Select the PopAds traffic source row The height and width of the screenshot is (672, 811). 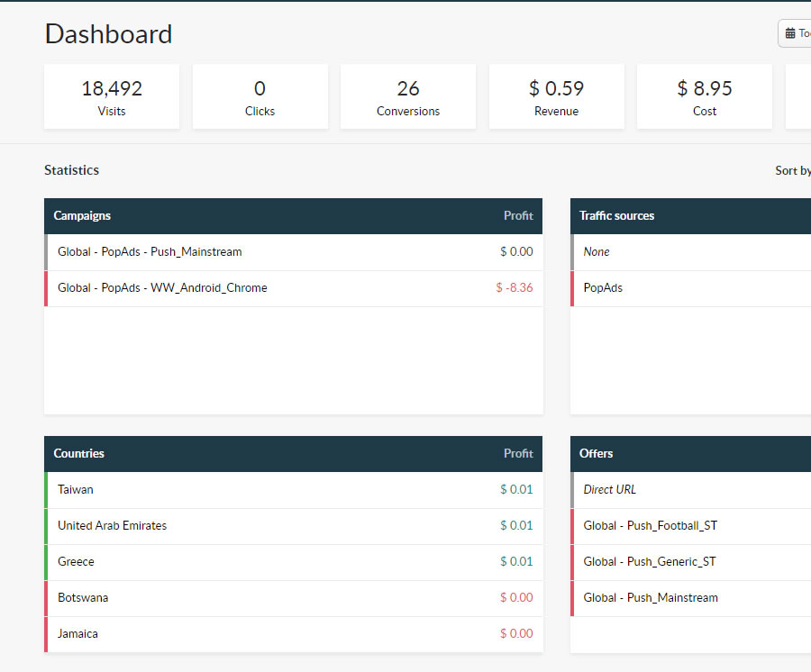click(x=690, y=288)
